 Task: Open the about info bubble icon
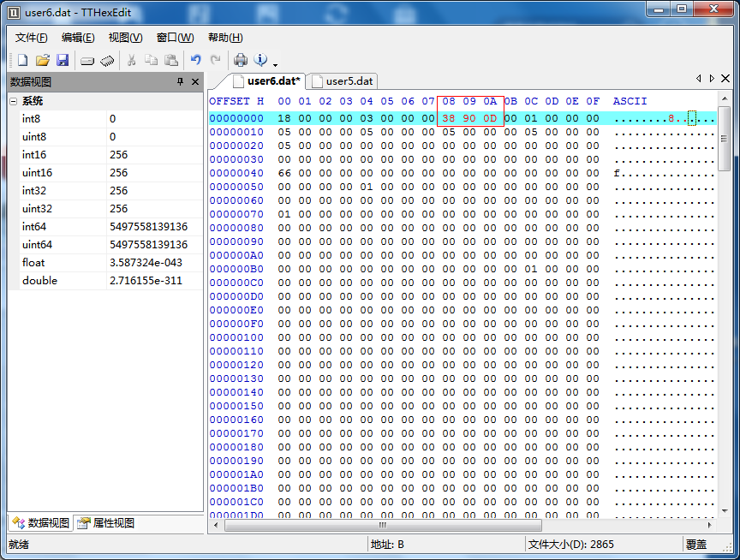[260, 59]
